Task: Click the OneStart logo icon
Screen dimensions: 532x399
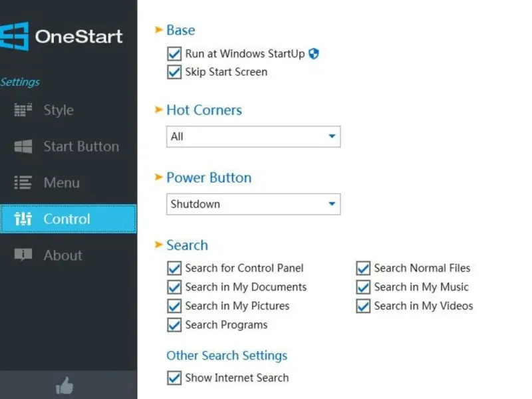Action: pyautogui.click(x=13, y=36)
